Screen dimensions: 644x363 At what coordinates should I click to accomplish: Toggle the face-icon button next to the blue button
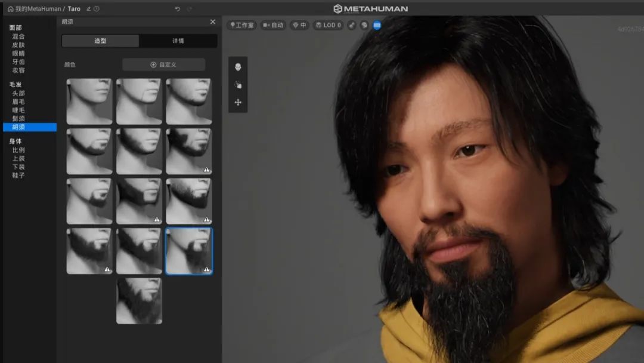click(x=364, y=25)
